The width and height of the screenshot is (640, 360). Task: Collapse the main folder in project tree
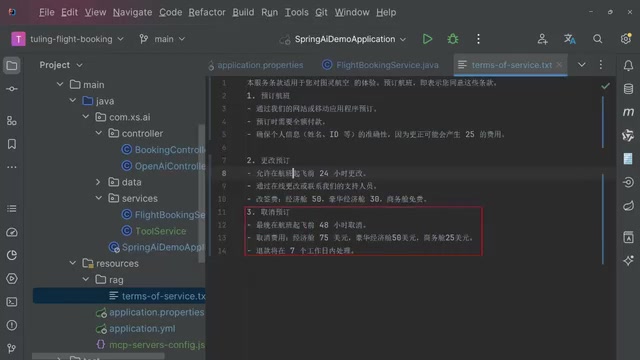(x=60, y=84)
